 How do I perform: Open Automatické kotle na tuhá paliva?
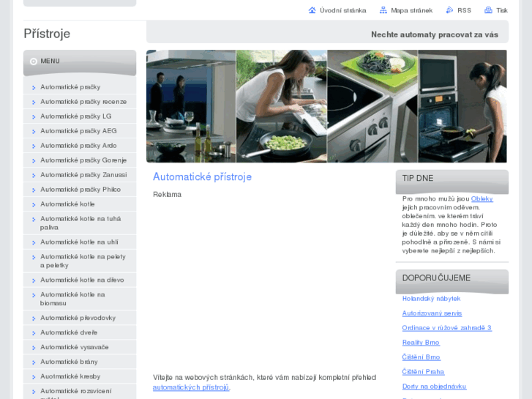click(x=80, y=223)
